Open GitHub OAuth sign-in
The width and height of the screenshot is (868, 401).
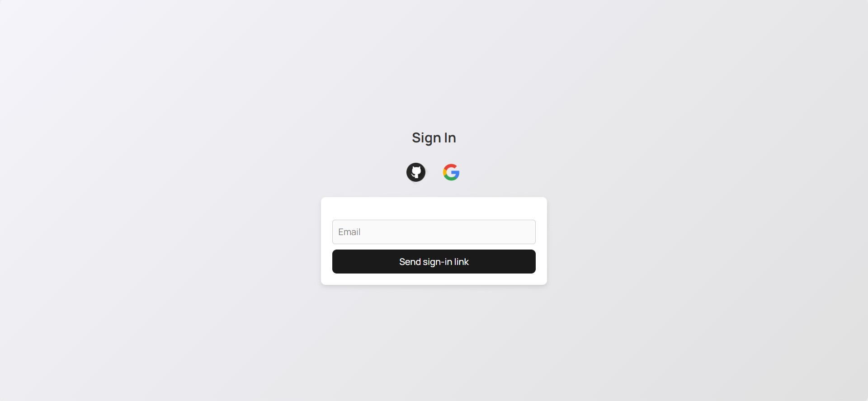(x=416, y=172)
